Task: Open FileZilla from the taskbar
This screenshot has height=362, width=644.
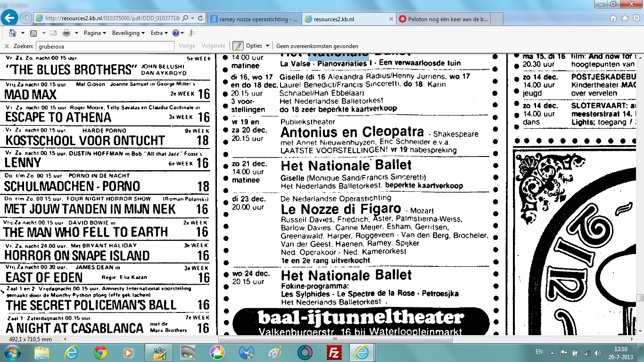Action: (x=334, y=352)
